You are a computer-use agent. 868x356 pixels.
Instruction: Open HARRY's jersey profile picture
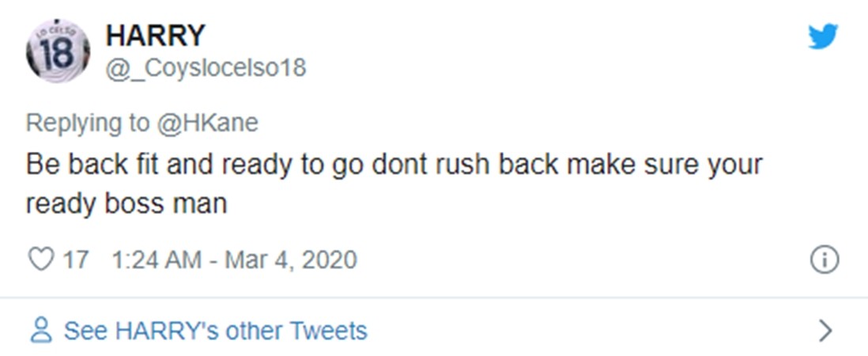(x=57, y=52)
